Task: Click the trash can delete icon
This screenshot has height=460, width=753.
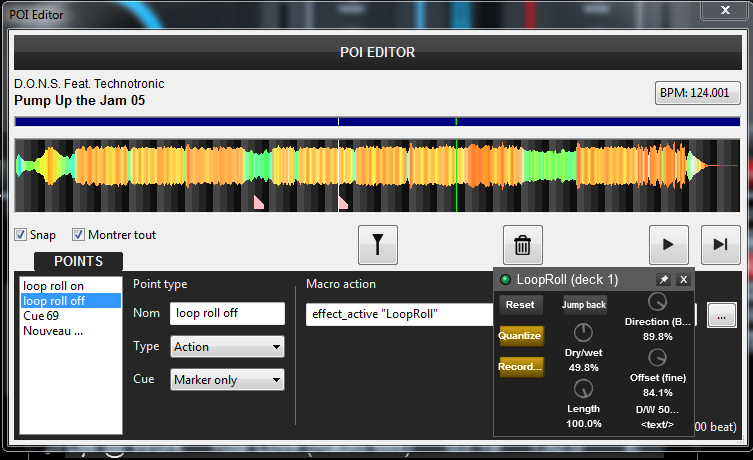Action: pos(522,244)
